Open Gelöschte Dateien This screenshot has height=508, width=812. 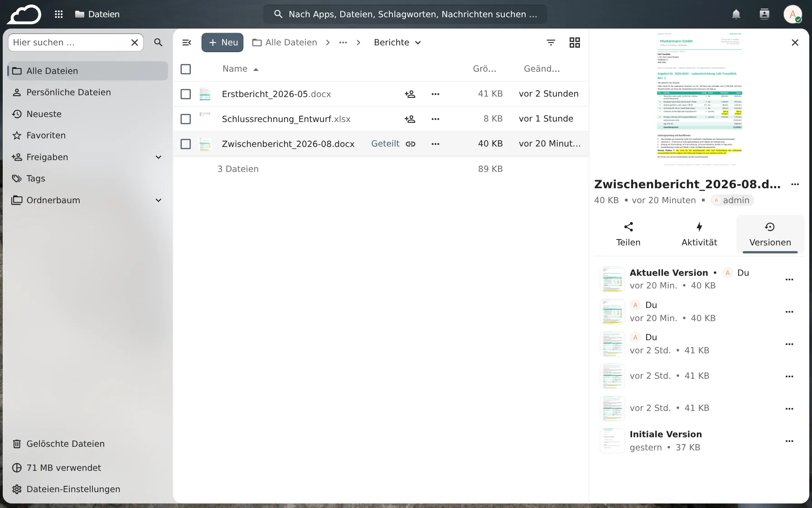pyautogui.click(x=88, y=444)
